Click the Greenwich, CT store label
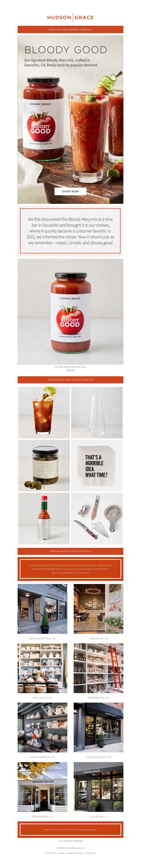This screenshot has height=868, width=141. (x=42, y=816)
